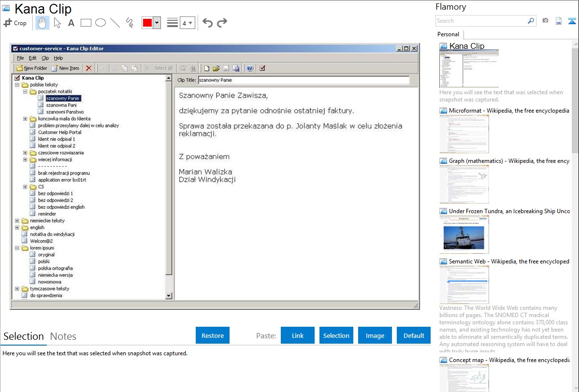Click the red color swatch
The image size is (579, 392).
[x=147, y=23]
